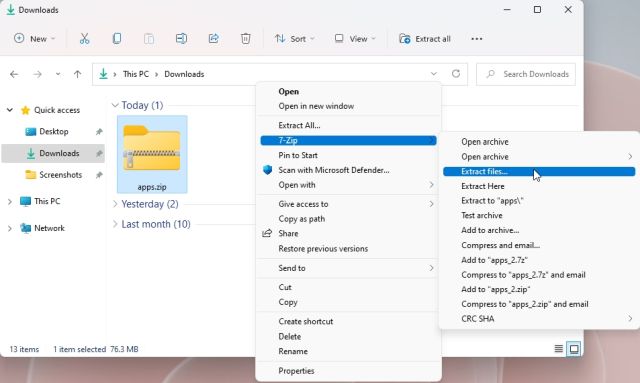This screenshot has height=383, width=640.
Task: Click the Search Downloads field
Action: (526, 74)
